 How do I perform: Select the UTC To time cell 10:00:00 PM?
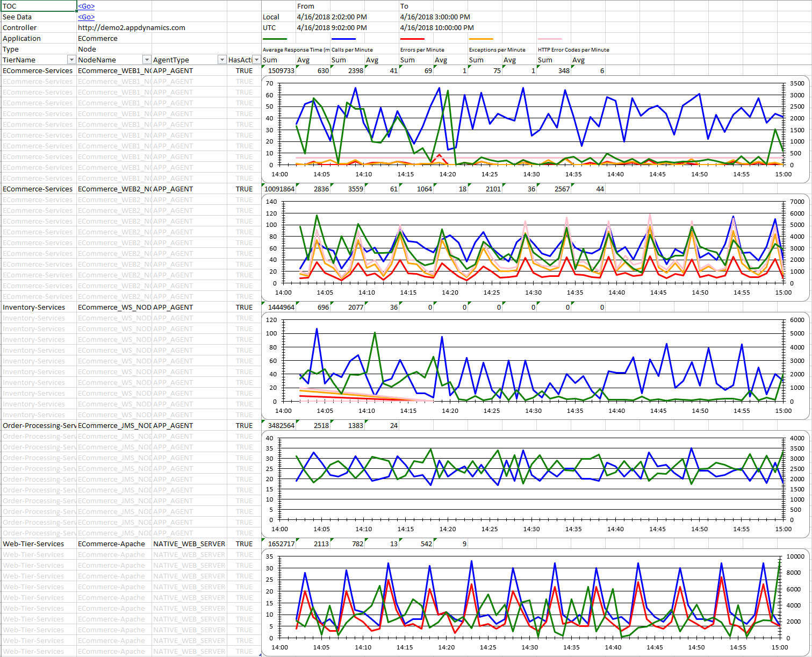[x=437, y=28]
